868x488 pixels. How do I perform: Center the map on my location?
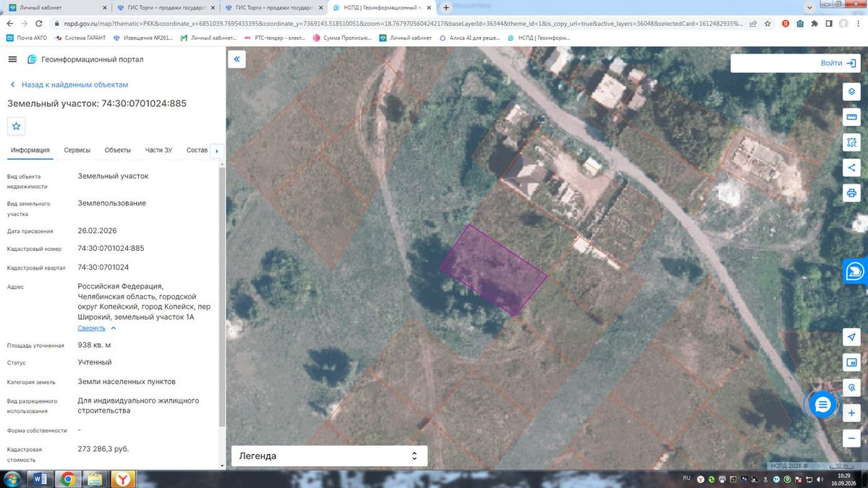click(851, 338)
